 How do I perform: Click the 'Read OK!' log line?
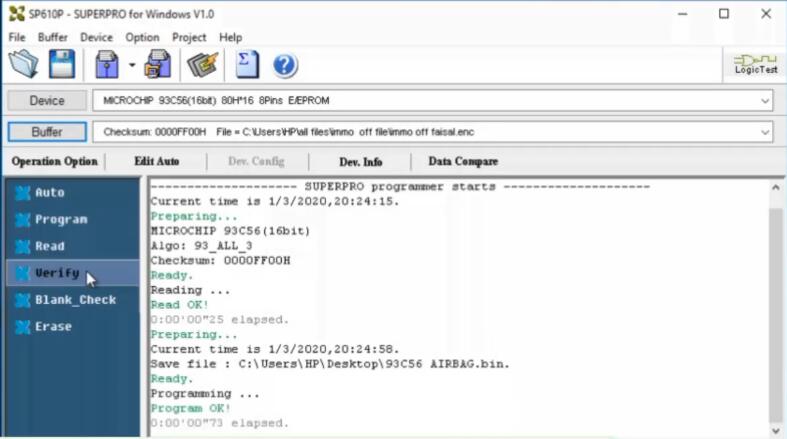pyautogui.click(x=179, y=305)
